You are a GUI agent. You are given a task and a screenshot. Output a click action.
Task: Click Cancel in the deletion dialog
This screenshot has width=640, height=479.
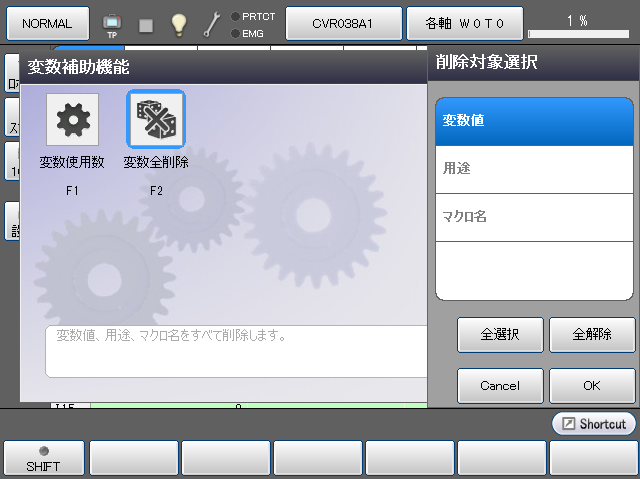500,385
